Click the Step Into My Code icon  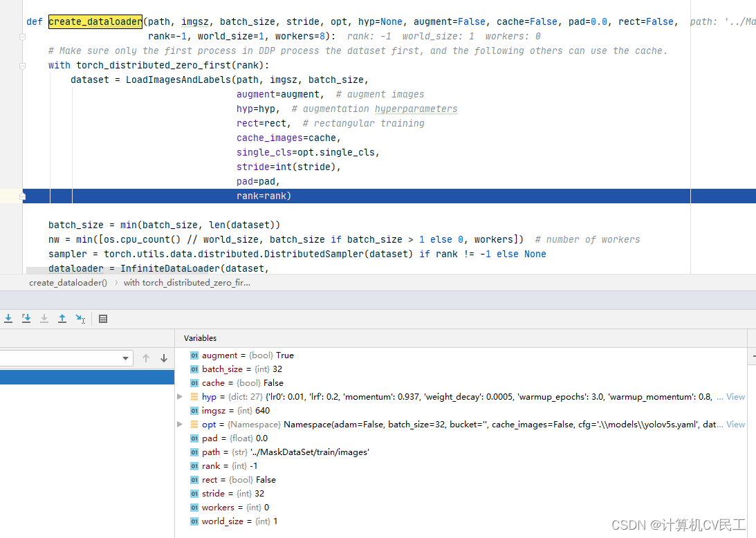[x=26, y=319]
